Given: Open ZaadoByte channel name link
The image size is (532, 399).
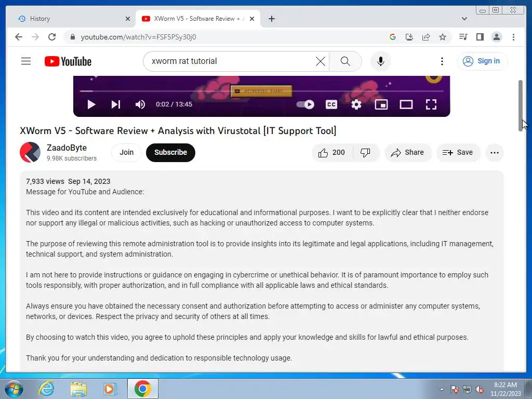Looking at the screenshot, I should pos(67,148).
